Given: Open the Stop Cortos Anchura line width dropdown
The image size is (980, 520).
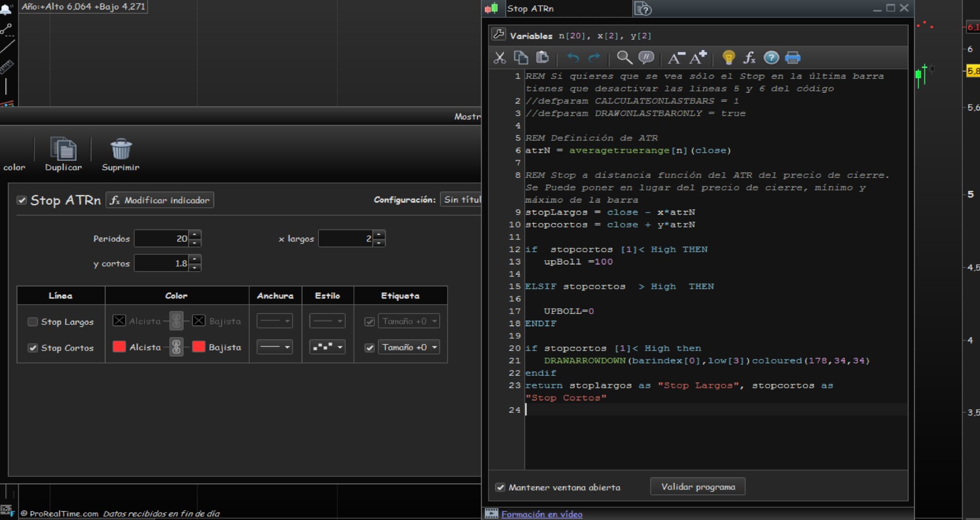Looking at the screenshot, I should (x=275, y=347).
